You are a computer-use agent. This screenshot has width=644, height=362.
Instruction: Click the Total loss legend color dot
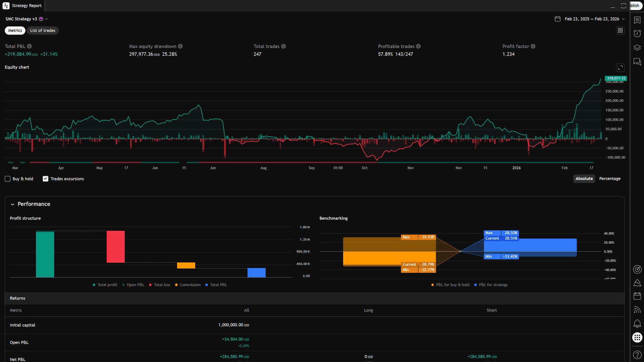(x=150, y=285)
